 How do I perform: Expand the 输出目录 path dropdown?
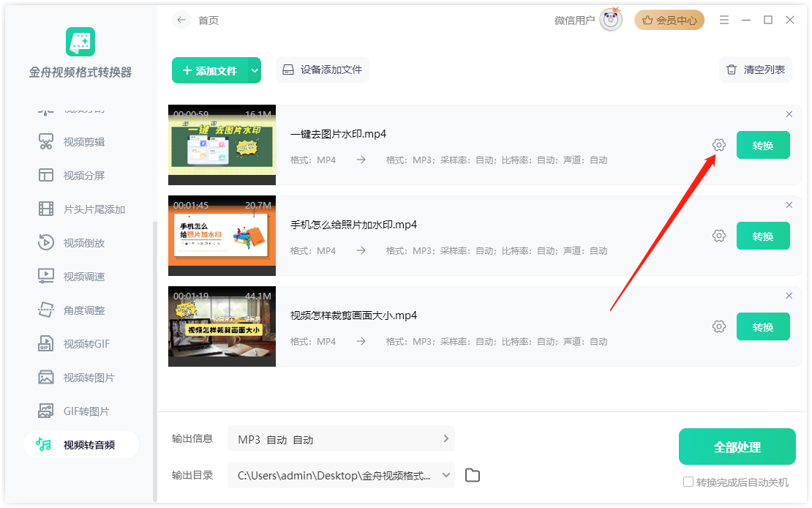(x=446, y=474)
